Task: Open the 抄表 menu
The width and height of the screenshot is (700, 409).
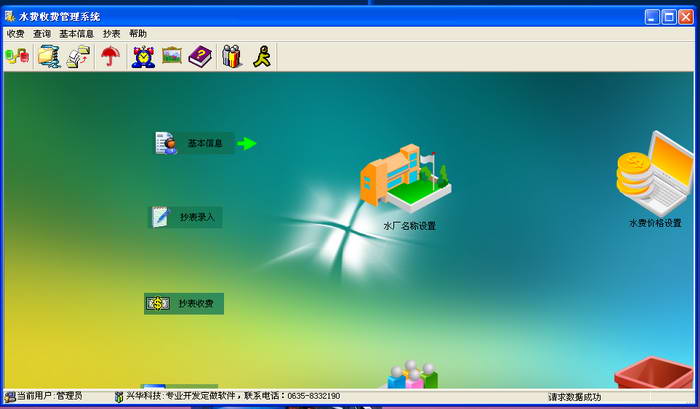Action: click(x=112, y=33)
